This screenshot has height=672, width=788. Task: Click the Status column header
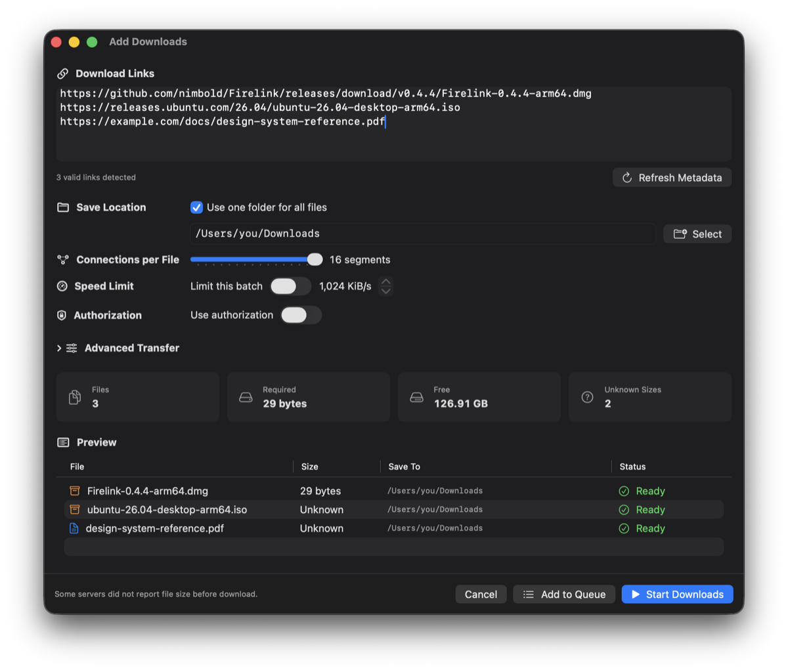pos(632,467)
